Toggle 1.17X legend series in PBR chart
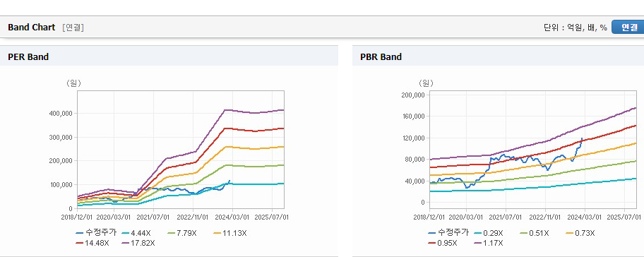The height and width of the screenshot is (257, 644). [x=489, y=243]
